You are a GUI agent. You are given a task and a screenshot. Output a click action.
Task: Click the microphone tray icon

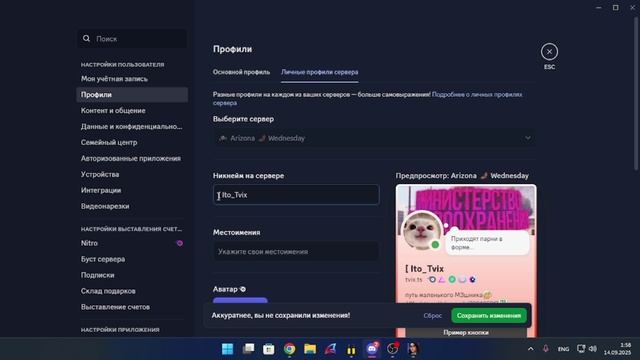point(546,349)
